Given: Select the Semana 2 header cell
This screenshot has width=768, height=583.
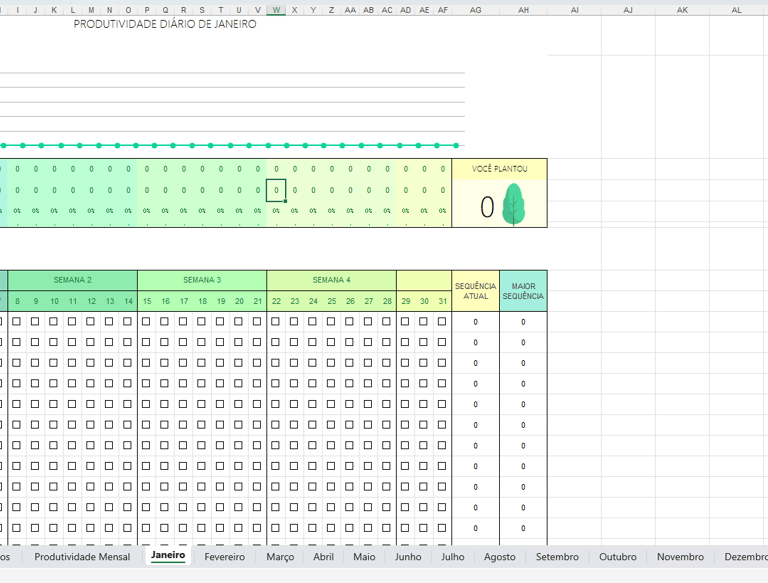Looking at the screenshot, I should pos(72,280).
